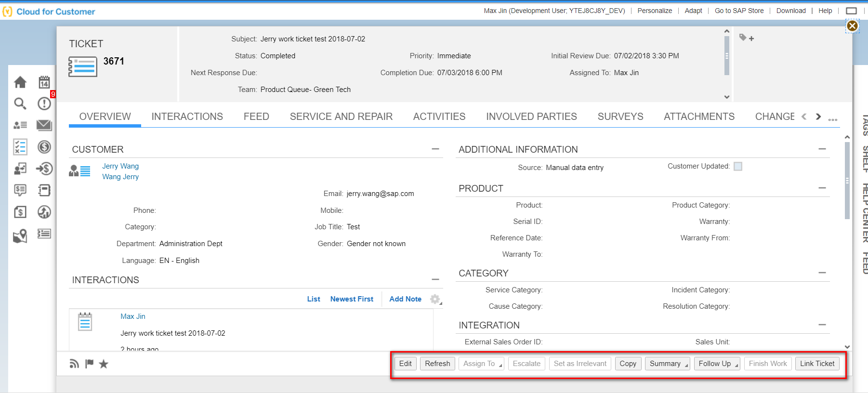Click the RSS feed icon in footer
The width and height of the screenshot is (868, 393).
click(x=74, y=364)
